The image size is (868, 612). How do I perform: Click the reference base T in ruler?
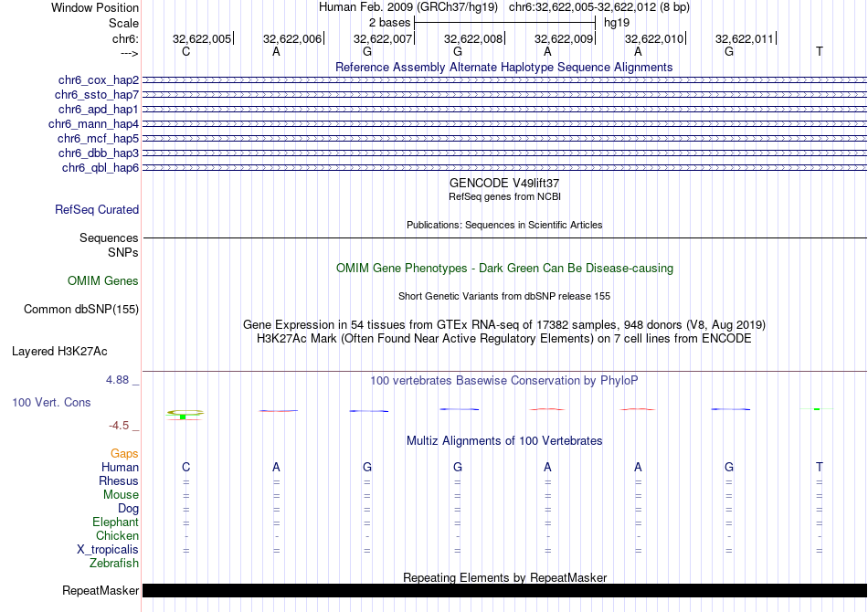tap(820, 51)
